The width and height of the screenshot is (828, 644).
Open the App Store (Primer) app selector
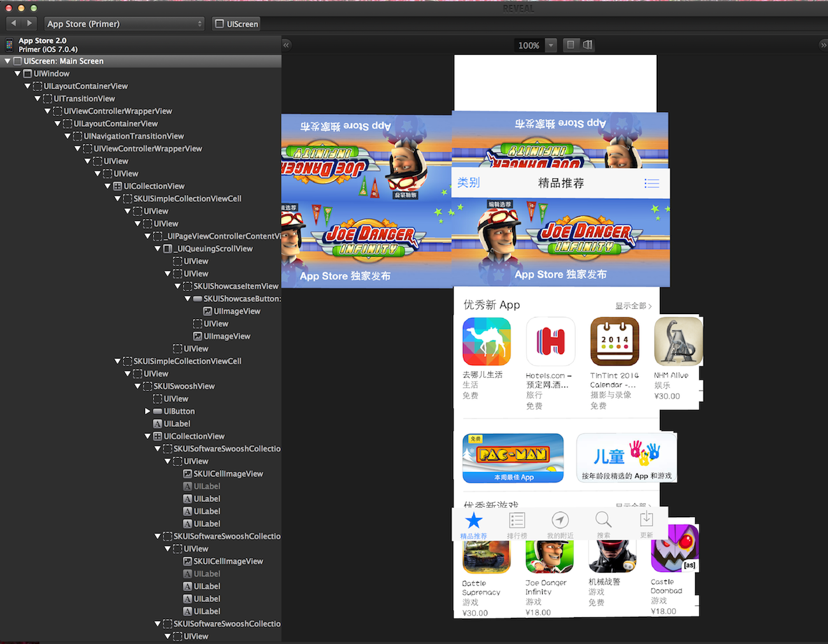pyautogui.click(x=124, y=24)
